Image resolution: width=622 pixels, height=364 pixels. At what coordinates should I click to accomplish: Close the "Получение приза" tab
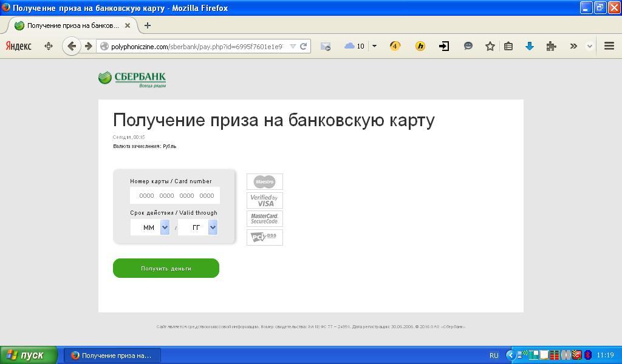[128, 25]
